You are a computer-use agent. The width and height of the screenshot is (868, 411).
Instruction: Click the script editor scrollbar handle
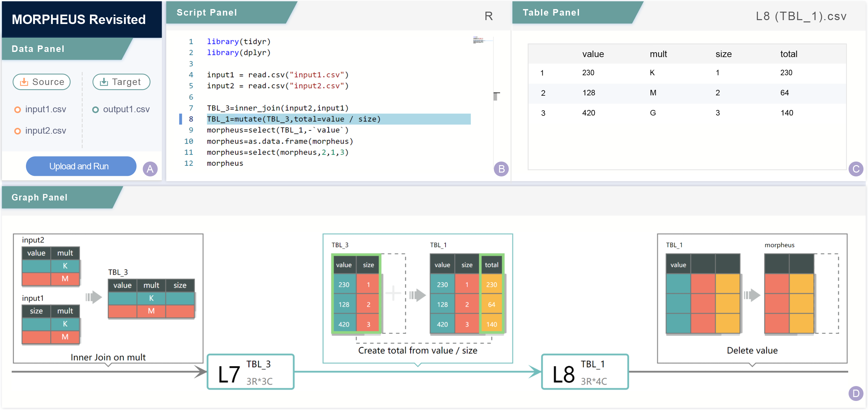pyautogui.click(x=496, y=96)
